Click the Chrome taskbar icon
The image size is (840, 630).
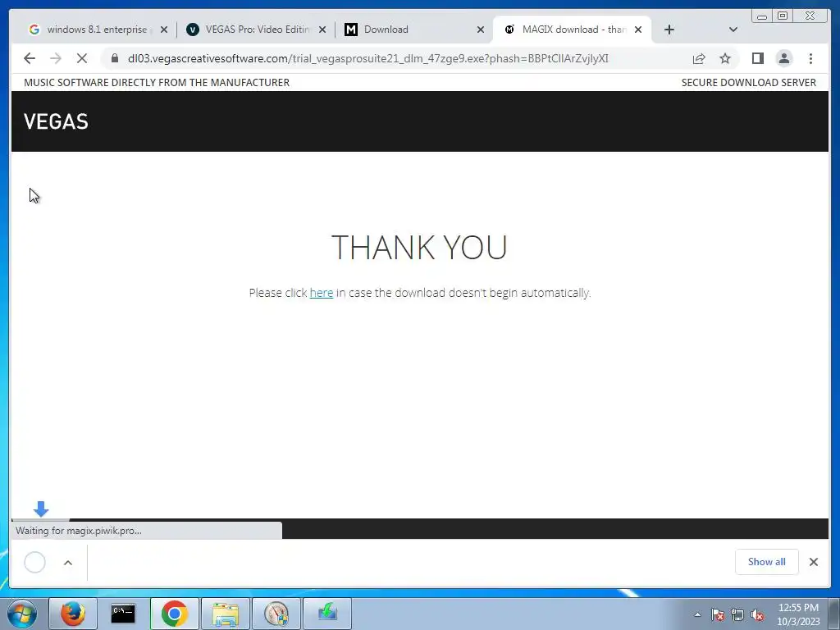[x=174, y=614]
